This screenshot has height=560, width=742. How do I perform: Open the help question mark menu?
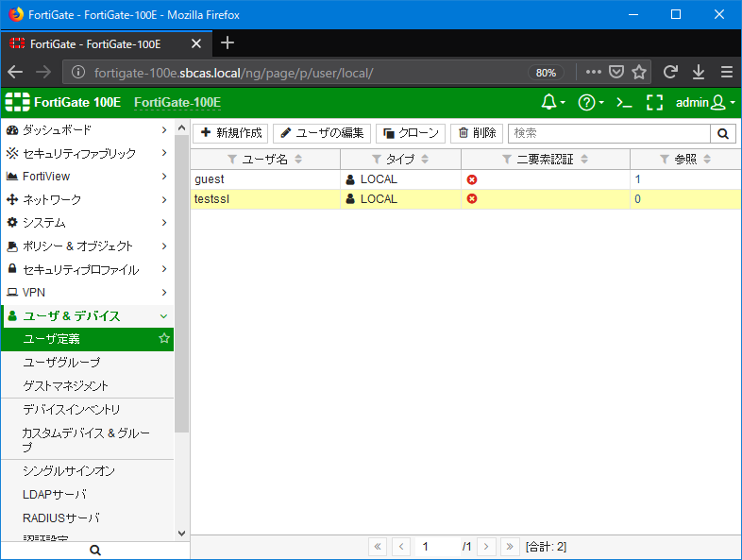pos(591,102)
